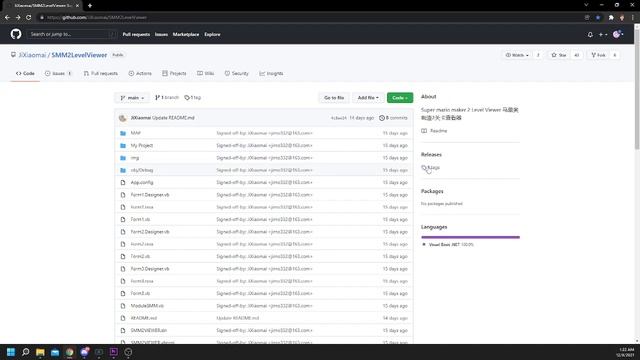Image resolution: width=640 pixels, height=360 pixels.
Task: Go back in the browser
Action: tap(7, 18)
